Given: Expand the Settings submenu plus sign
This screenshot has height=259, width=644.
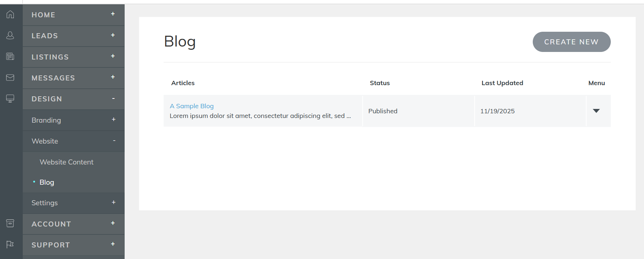Looking at the screenshot, I should (113, 202).
